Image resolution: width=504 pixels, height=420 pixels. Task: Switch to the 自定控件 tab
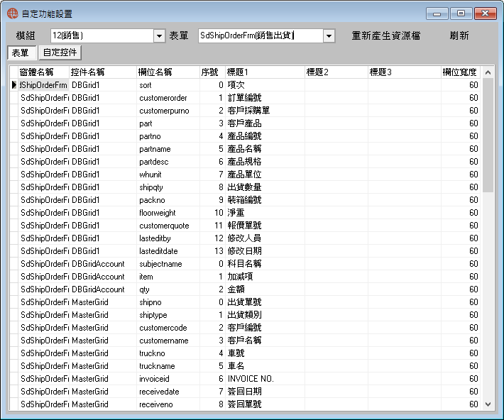60,52
